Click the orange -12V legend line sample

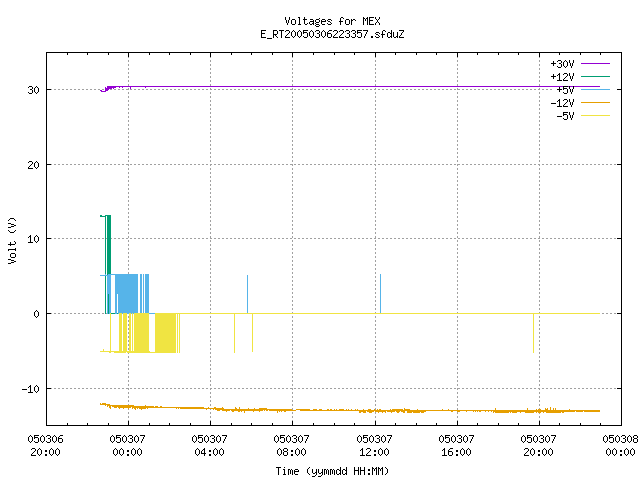coord(595,102)
